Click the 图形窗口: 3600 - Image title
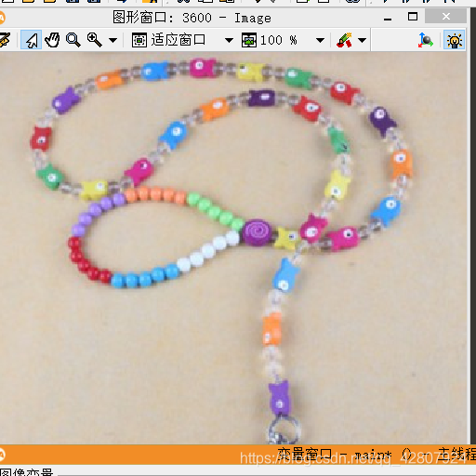Screen dimensions: 476x476 tap(192, 18)
